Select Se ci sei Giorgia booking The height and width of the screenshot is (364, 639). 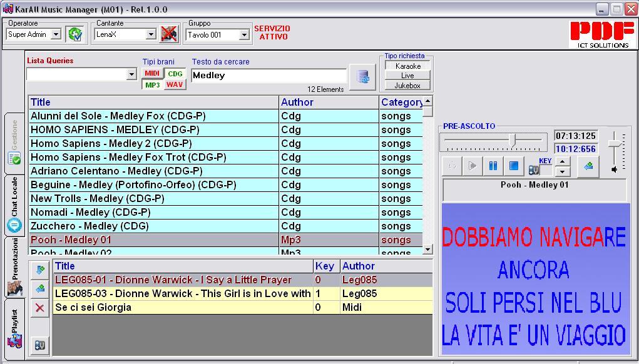tap(243, 308)
